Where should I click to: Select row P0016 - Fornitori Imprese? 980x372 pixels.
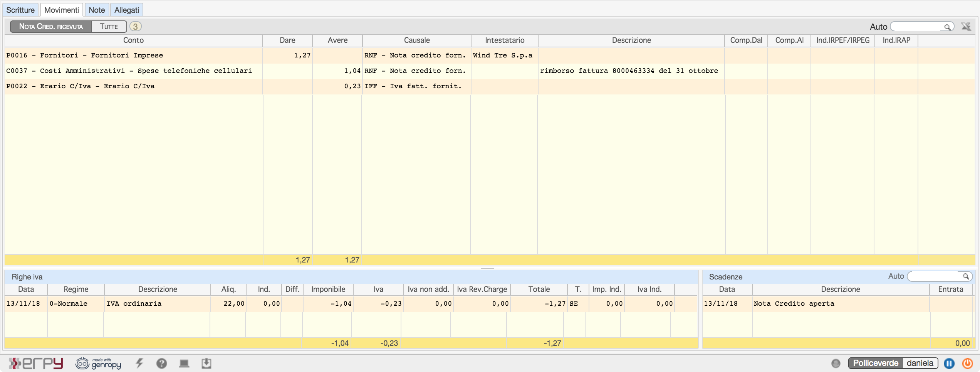[x=490, y=56]
